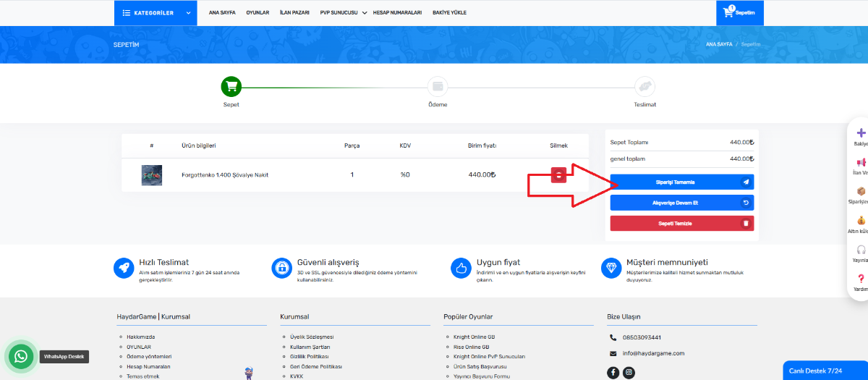Click Siparişi Tamamla button
Image resolution: width=868 pixels, height=380 pixels.
click(681, 182)
